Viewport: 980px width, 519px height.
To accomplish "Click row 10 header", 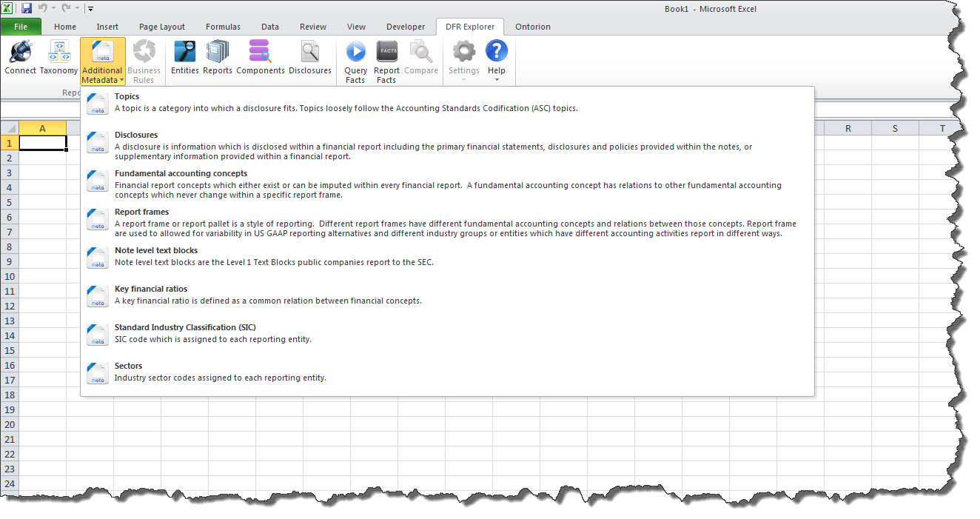I will click(x=10, y=276).
